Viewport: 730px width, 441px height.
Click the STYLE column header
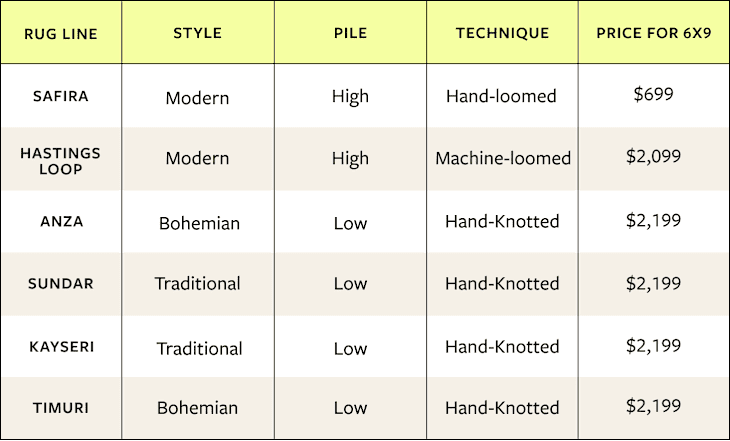click(197, 33)
